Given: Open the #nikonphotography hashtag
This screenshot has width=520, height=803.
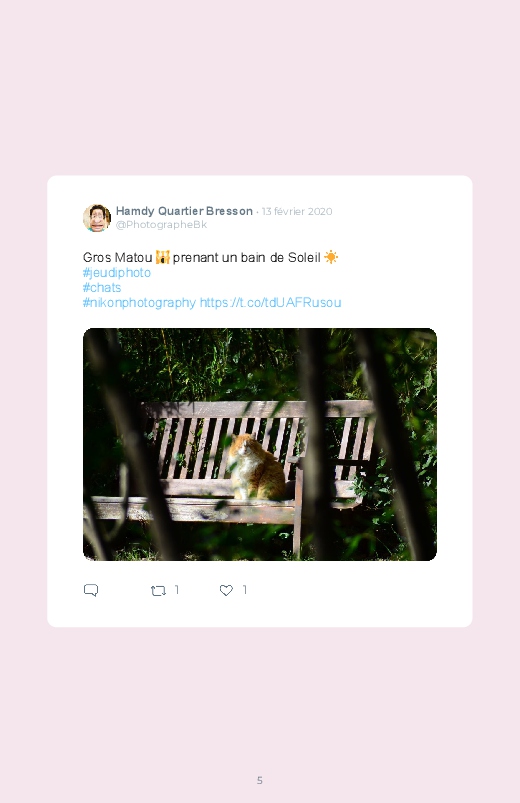Looking at the screenshot, I should [x=139, y=303].
